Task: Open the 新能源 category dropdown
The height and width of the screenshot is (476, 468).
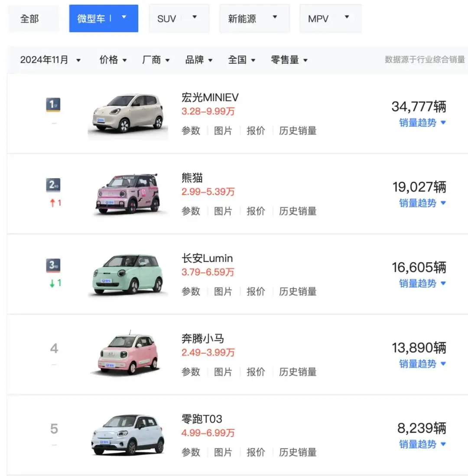Action: pyautogui.click(x=254, y=19)
